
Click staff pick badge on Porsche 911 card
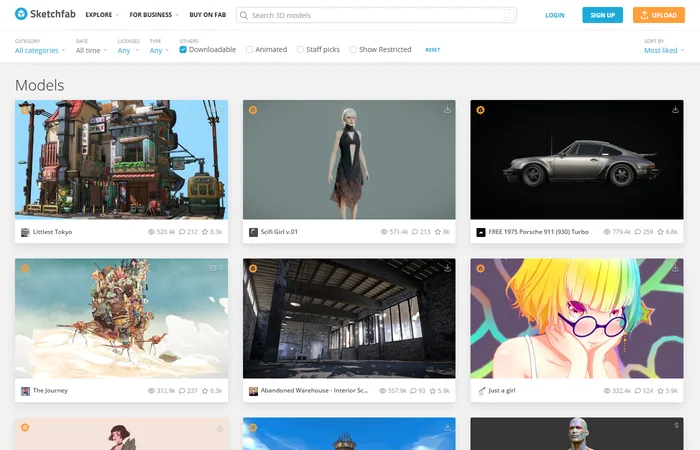pyautogui.click(x=480, y=110)
